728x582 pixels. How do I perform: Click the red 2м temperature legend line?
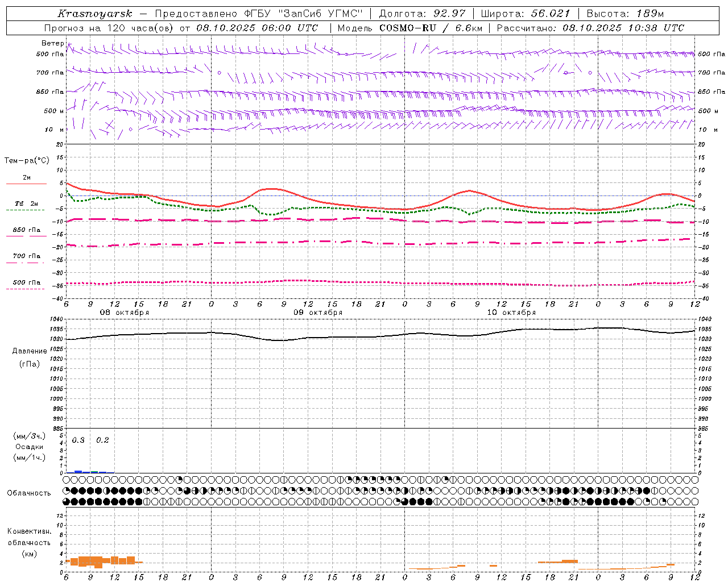click(26, 184)
